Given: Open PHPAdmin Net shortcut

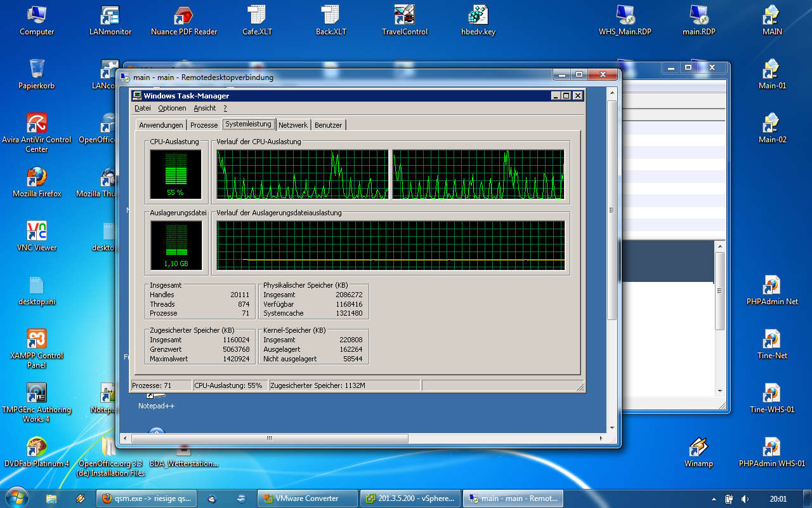Looking at the screenshot, I should pos(772,290).
